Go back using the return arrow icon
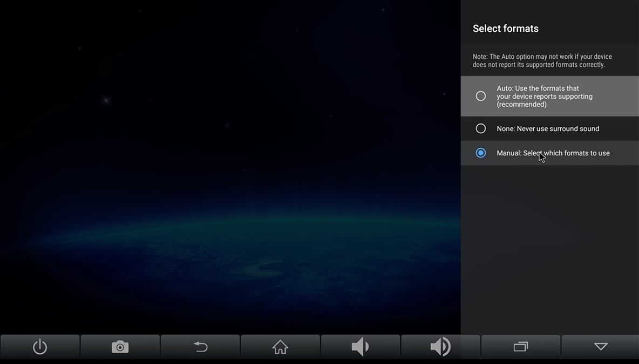Viewport: 639px width, 364px height. pos(200,347)
